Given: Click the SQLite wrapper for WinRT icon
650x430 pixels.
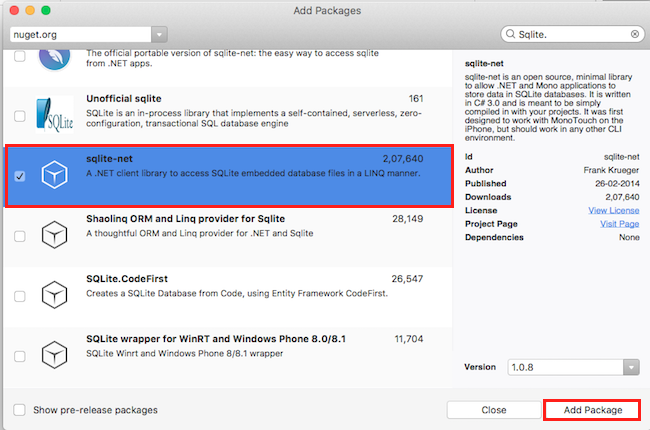Looking at the screenshot, I should pos(54,353).
